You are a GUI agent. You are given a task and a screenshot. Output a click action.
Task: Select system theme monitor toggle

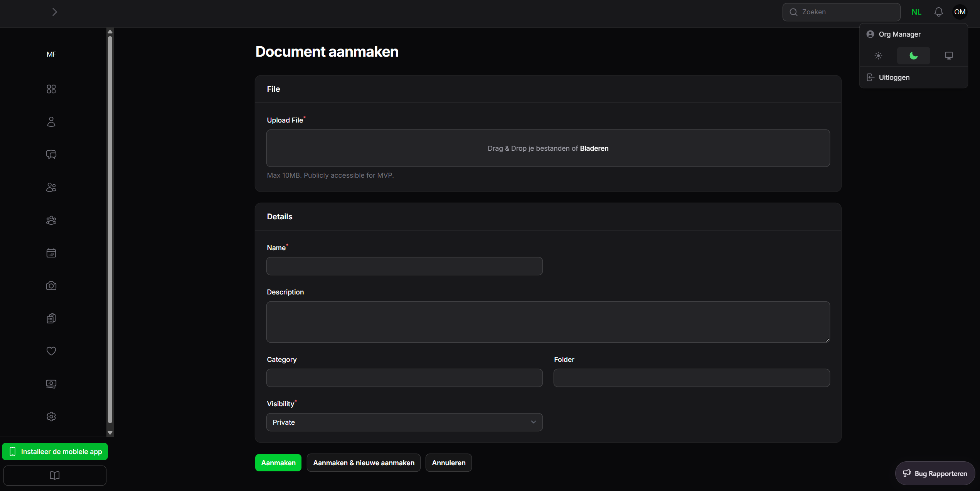click(x=949, y=56)
